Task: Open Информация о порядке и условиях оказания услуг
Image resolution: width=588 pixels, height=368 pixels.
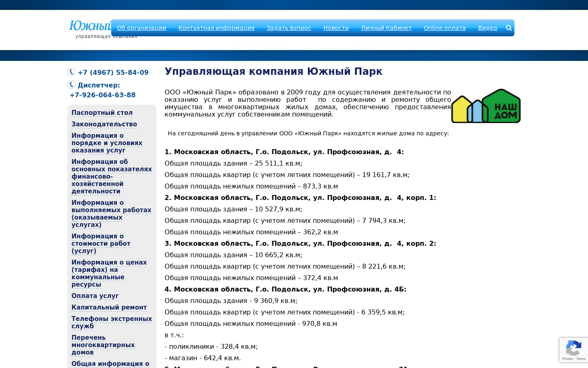Action: (x=107, y=143)
